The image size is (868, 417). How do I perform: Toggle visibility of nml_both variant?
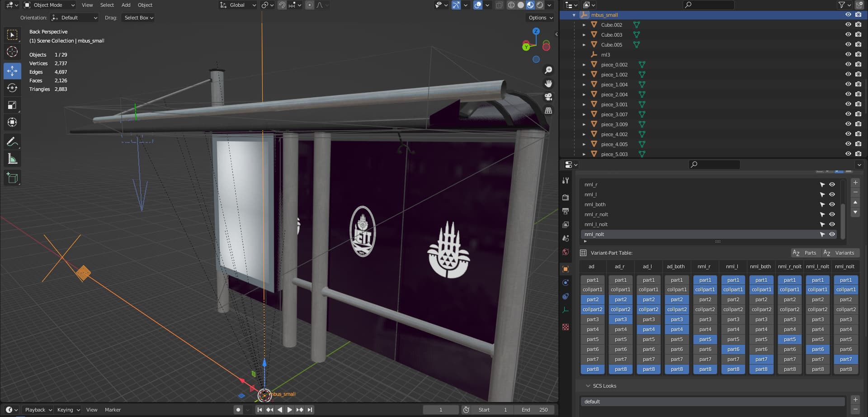click(x=832, y=204)
